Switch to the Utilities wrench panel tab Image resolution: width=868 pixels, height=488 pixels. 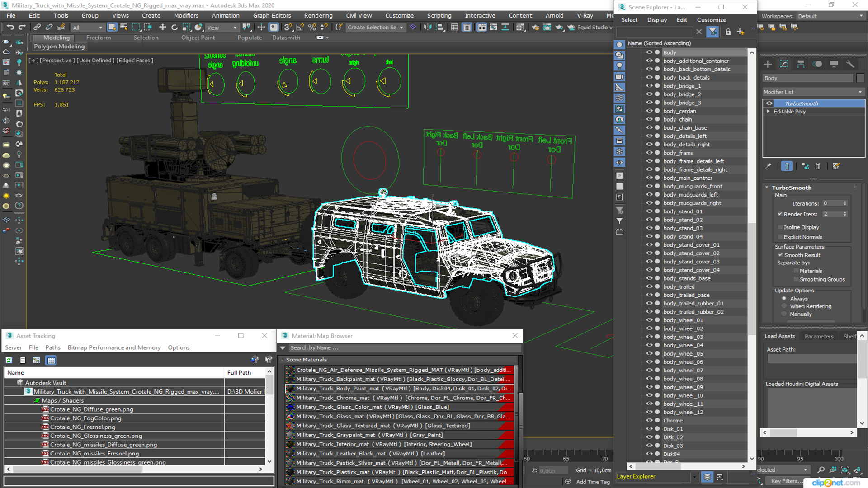click(850, 64)
